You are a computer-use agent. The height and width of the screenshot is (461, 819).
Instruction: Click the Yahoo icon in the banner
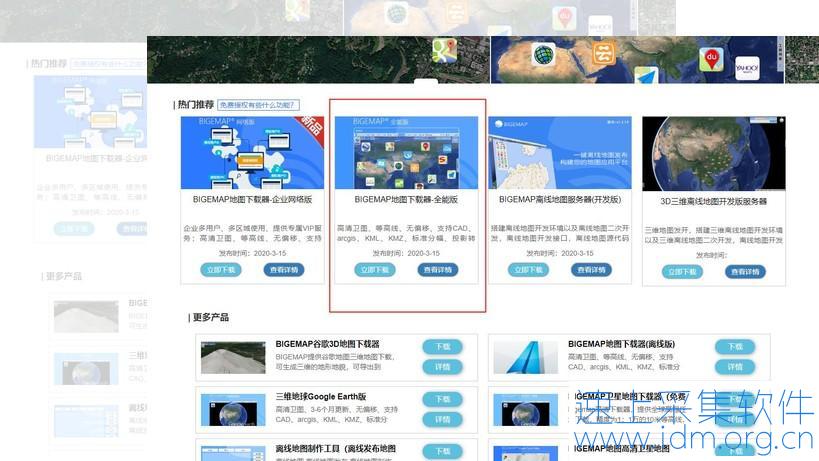click(747, 68)
